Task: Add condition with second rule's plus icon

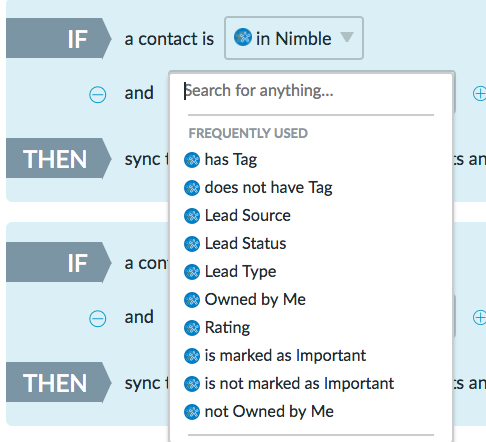Action: click(x=479, y=318)
